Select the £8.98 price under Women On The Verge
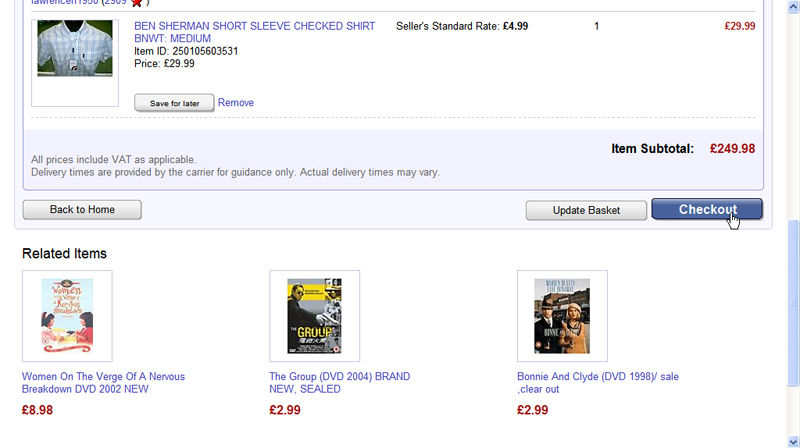The image size is (800, 448). [37, 410]
